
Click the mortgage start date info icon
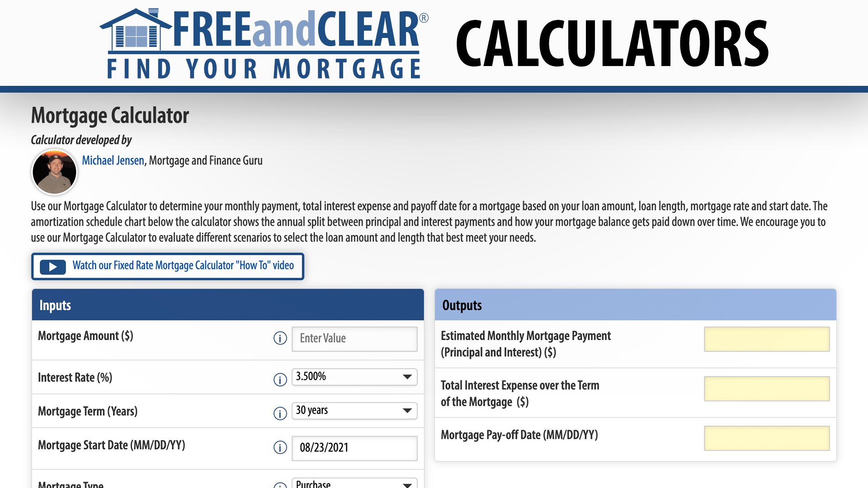click(x=279, y=446)
